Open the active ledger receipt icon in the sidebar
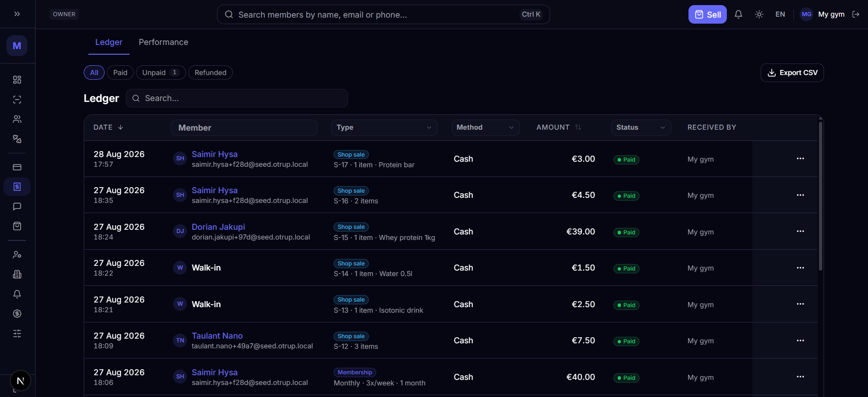This screenshot has width=868, height=397. (x=17, y=187)
